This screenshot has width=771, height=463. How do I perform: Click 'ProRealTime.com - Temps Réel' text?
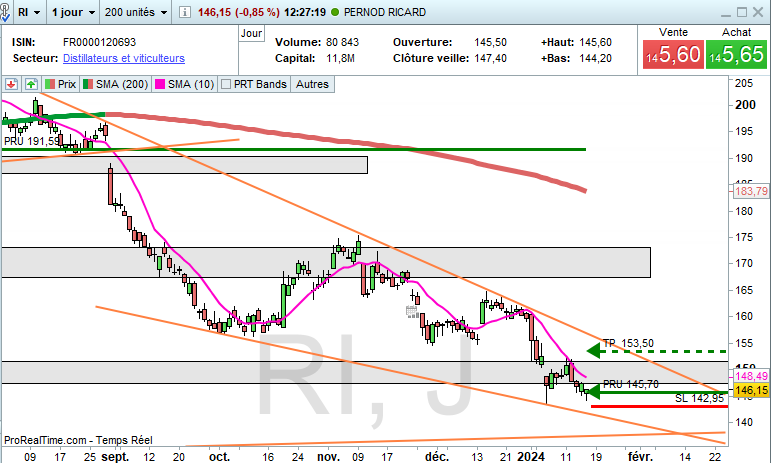[78, 440]
